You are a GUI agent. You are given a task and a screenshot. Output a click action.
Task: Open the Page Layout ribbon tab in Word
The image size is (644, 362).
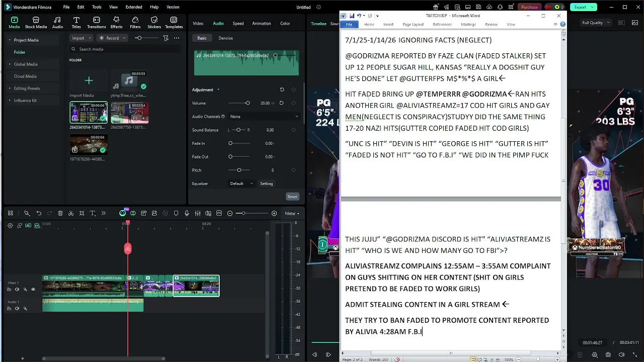pos(413,24)
